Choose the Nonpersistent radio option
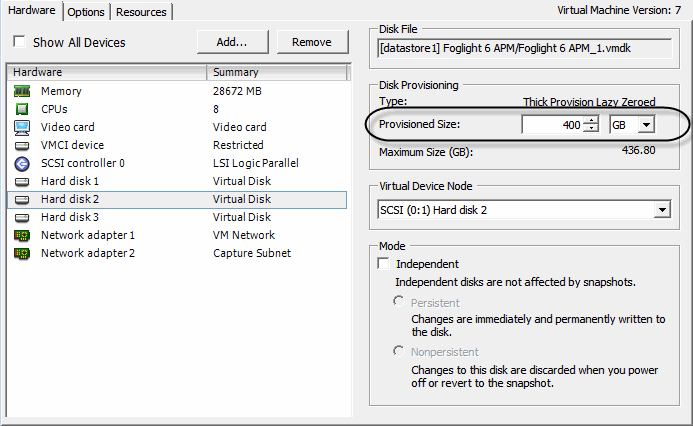Screen dimensions: 693x426 (x=399, y=351)
